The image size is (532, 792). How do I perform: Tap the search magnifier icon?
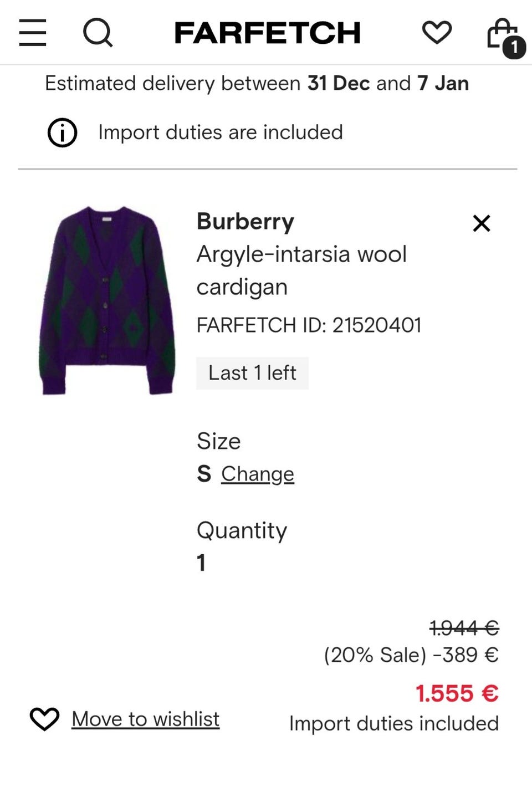(98, 32)
